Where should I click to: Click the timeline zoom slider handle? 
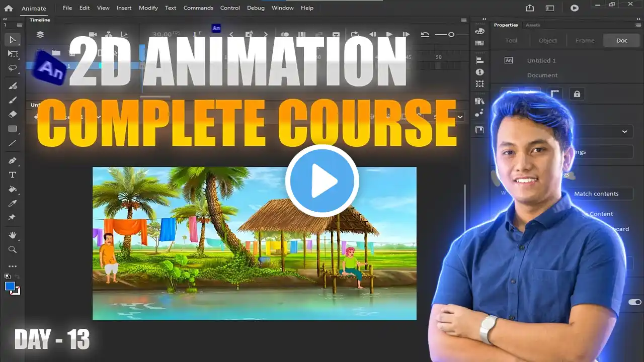[x=451, y=35]
